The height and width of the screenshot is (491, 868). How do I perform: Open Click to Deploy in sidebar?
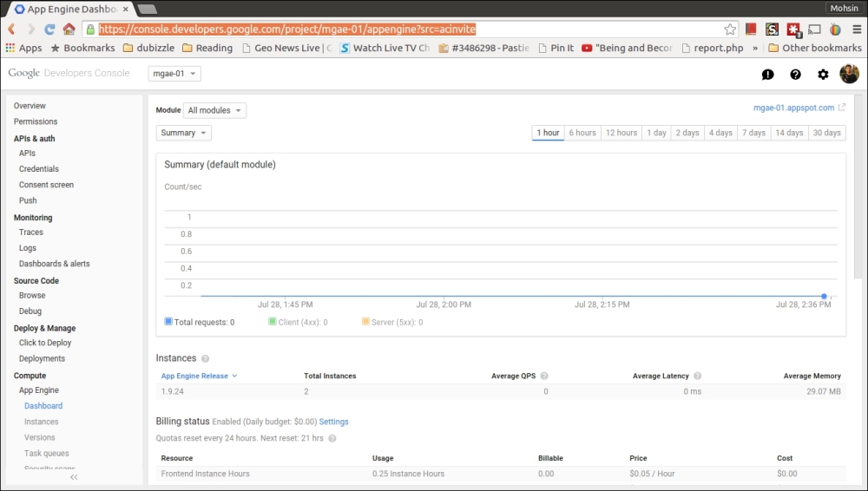click(45, 343)
